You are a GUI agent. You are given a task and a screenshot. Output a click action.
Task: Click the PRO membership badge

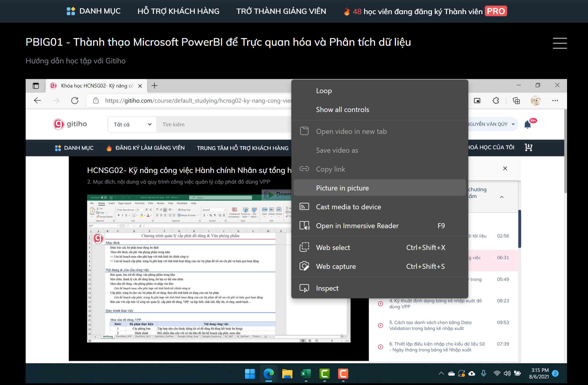496,11
